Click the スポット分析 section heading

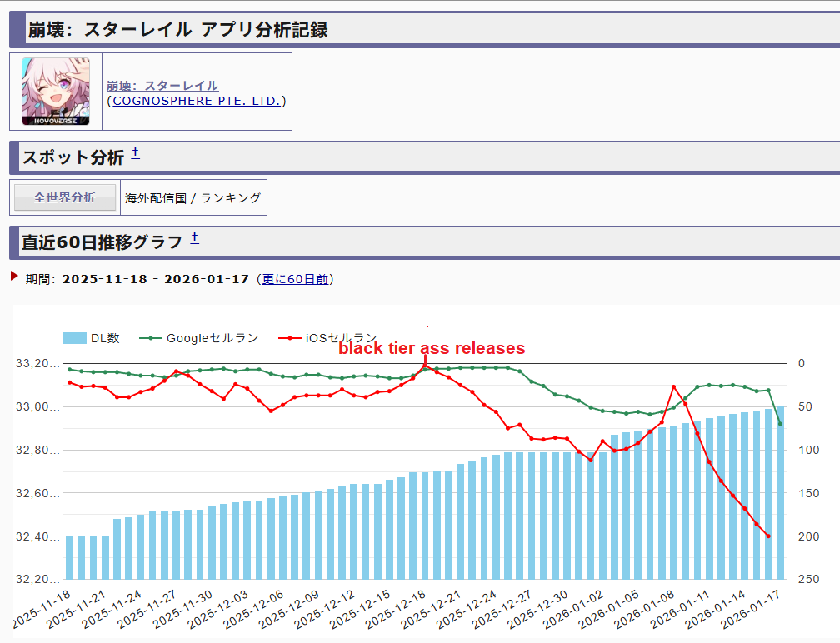[x=72, y=157]
